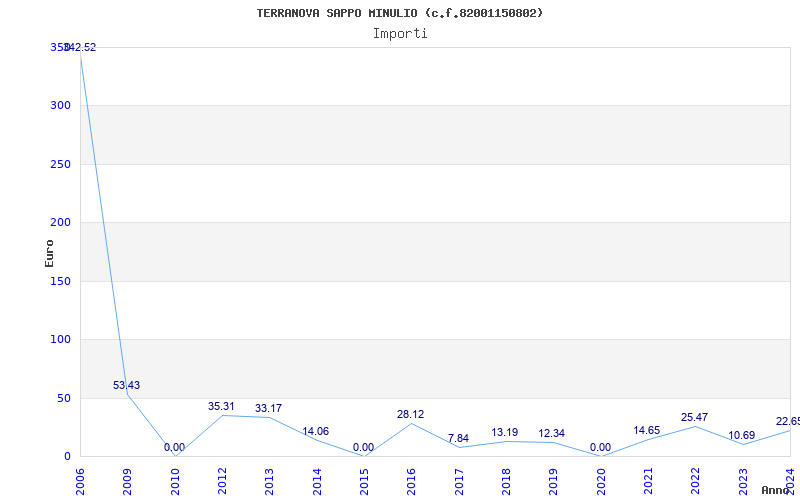The width and height of the screenshot is (800, 500).
Task: Click the 2023 year tick label
Action: (x=743, y=482)
